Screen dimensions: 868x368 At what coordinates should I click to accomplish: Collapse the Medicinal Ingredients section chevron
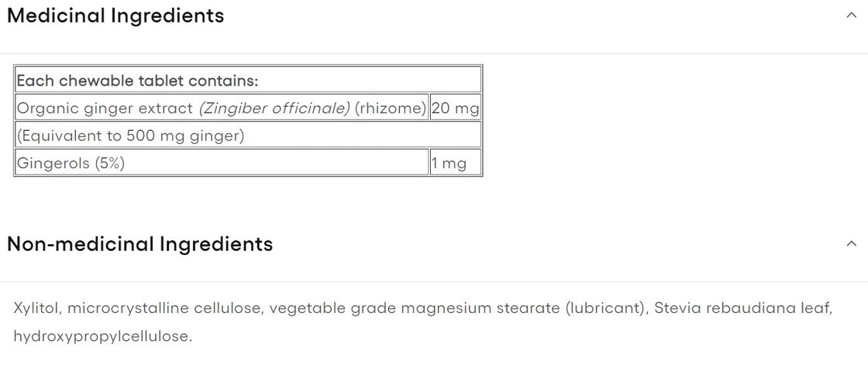(851, 15)
